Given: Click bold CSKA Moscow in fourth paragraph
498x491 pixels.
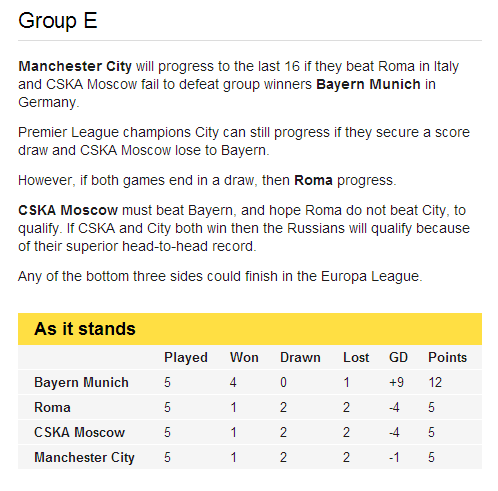Looking at the screenshot, I should click(x=68, y=210).
